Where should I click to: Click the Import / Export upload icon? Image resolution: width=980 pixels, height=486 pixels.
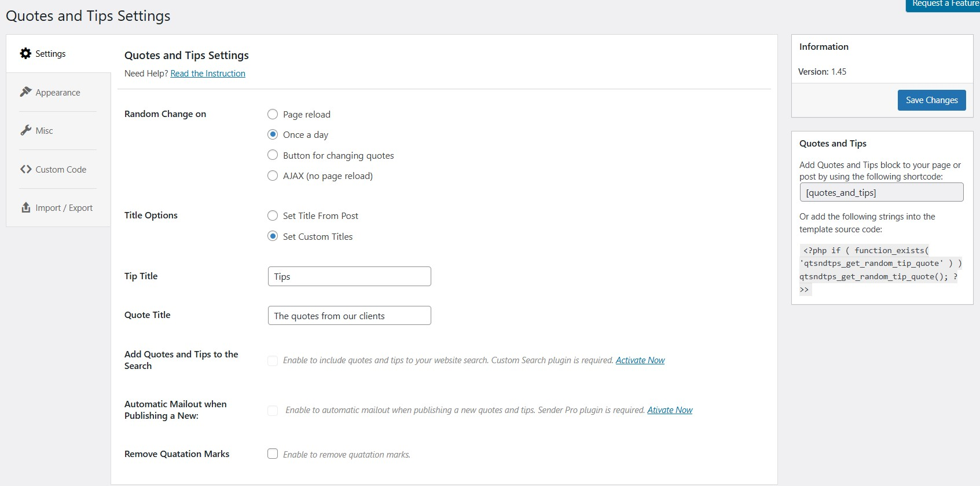tap(25, 207)
